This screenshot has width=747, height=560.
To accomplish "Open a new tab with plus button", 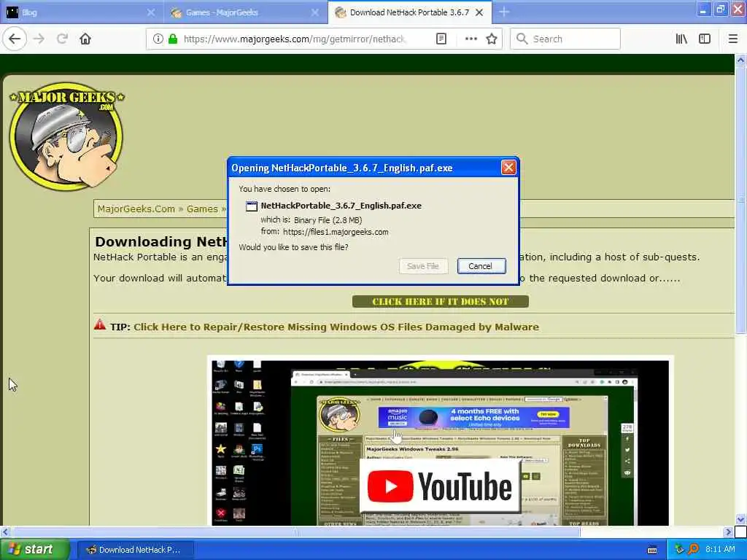I will [x=504, y=12].
